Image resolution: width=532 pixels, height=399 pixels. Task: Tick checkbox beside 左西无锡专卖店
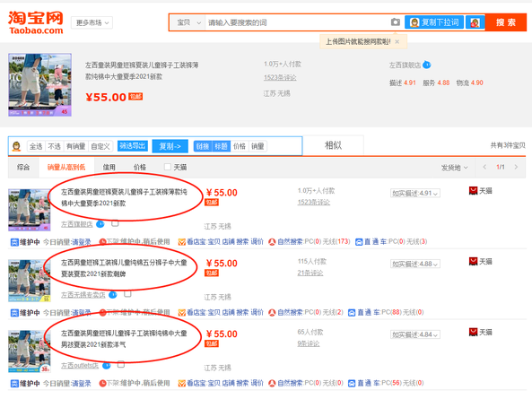click(127, 294)
